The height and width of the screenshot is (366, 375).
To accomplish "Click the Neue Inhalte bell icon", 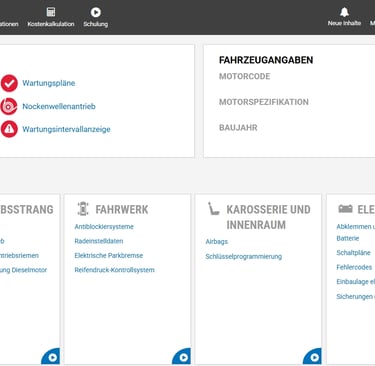I will click(344, 12).
